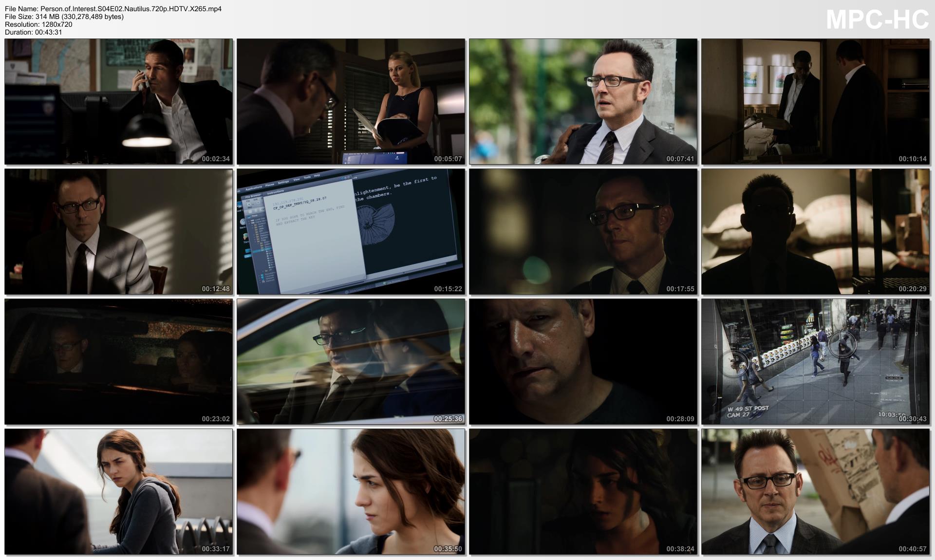
Task: Select the thumbnail at 00:12:48
Action: [118, 231]
